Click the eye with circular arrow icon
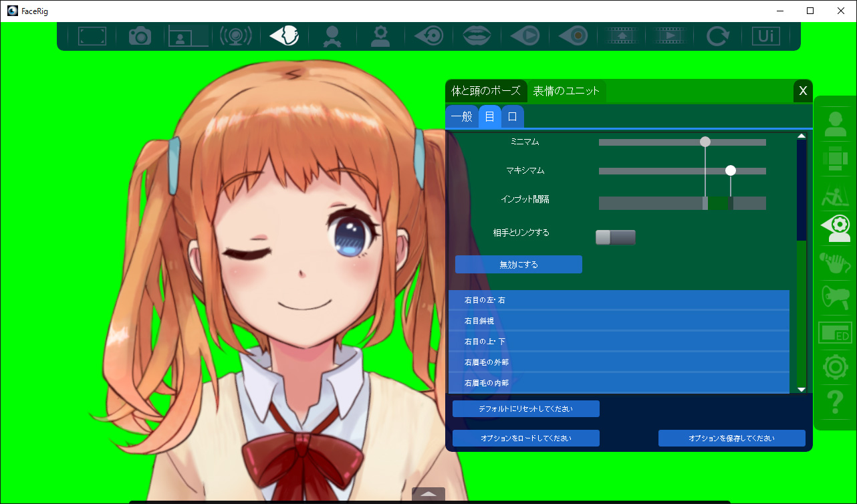Image resolution: width=857 pixels, height=504 pixels. 428,35
